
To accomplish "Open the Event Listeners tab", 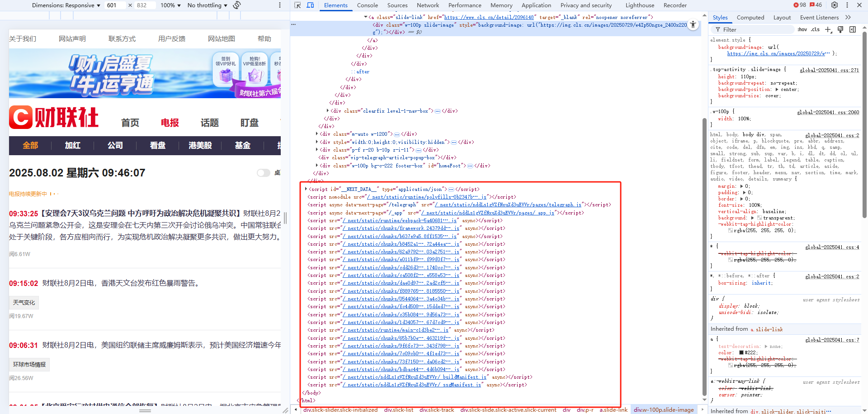I will [819, 18].
